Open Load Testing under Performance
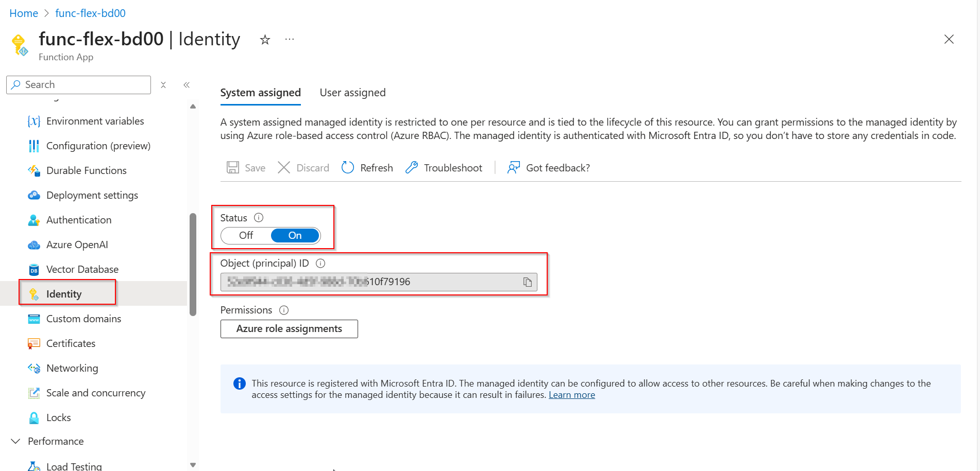The width and height of the screenshot is (980, 471). tap(74, 466)
